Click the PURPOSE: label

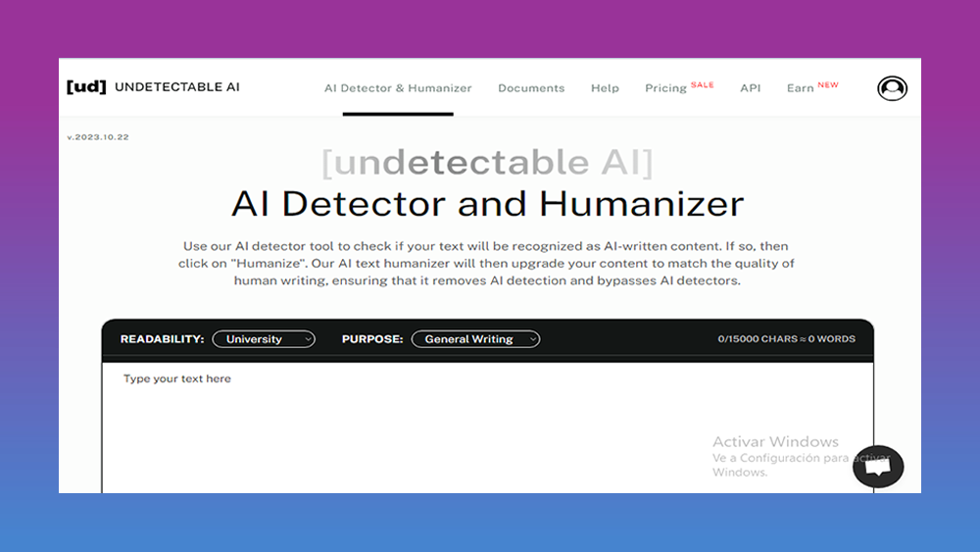(371, 339)
